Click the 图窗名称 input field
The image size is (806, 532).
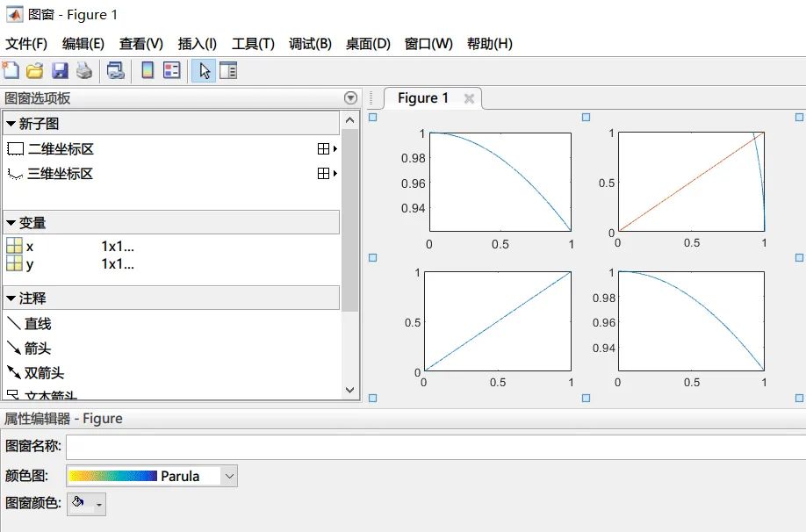tap(435, 447)
